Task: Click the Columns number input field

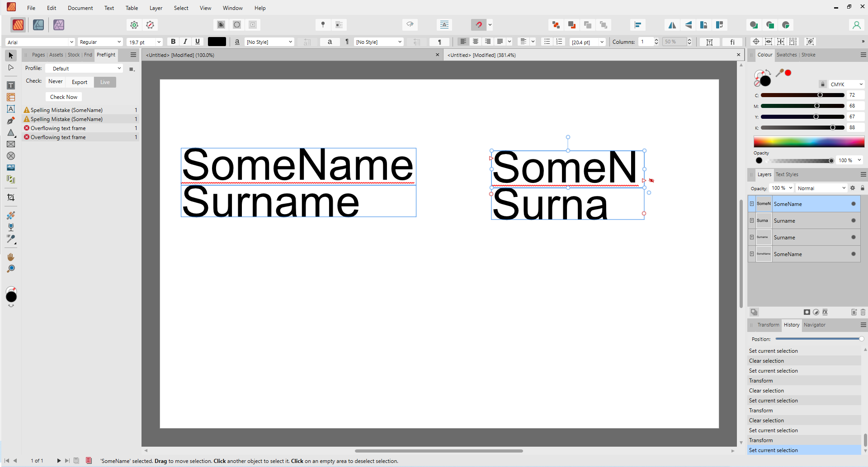Action: coord(646,42)
